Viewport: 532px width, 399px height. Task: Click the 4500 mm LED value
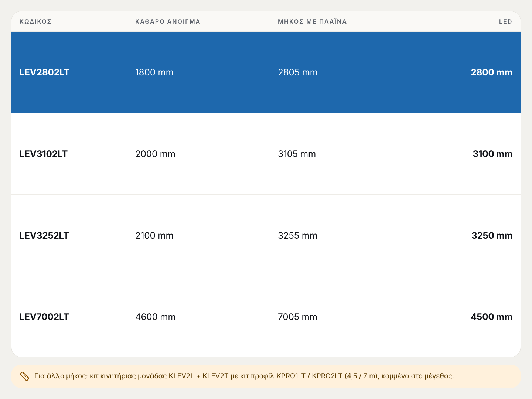pos(492,317)
